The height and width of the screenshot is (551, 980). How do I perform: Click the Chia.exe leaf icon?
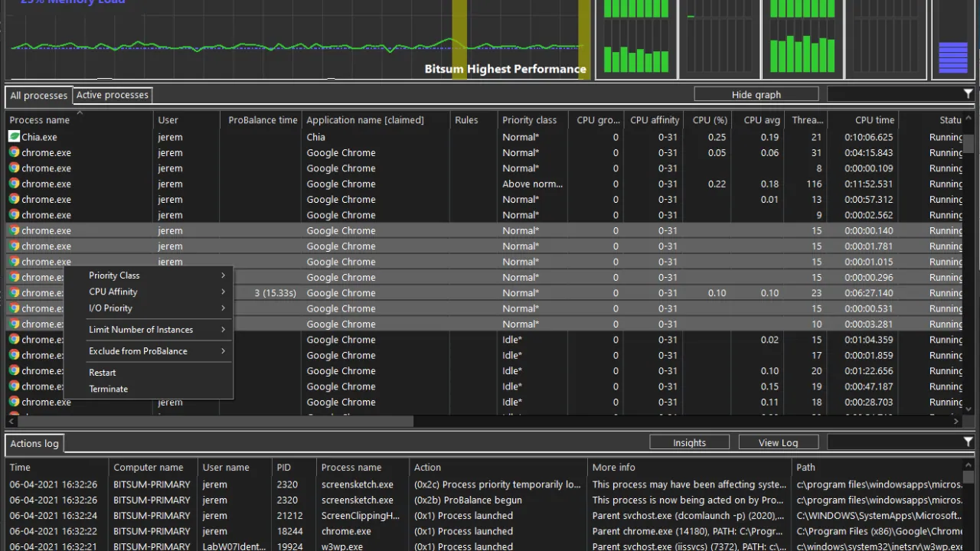14,137
